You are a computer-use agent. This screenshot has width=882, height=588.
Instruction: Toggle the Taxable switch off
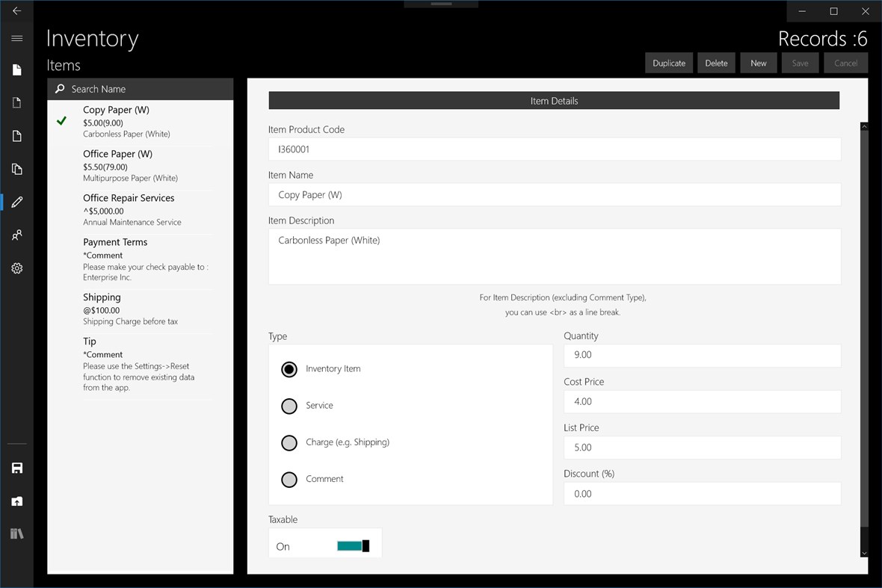tap(351, 545)
